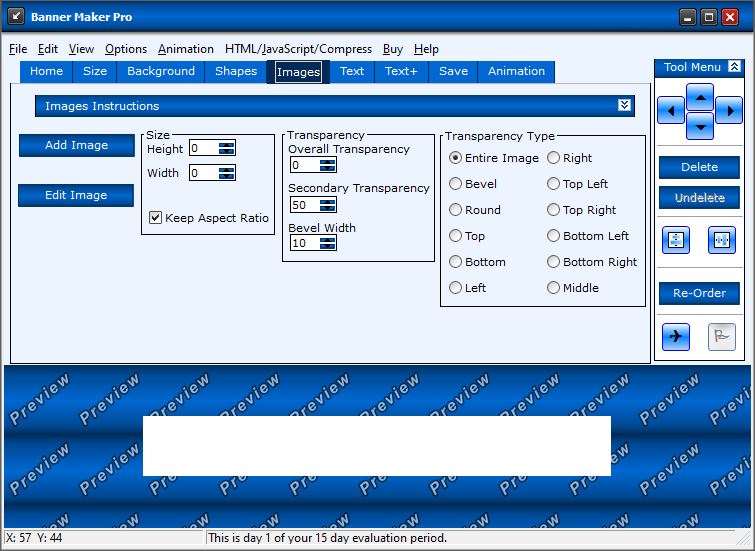Switch to the Animation tab
Viewport: 755px width, 551px height.
[x=516, y=71]
